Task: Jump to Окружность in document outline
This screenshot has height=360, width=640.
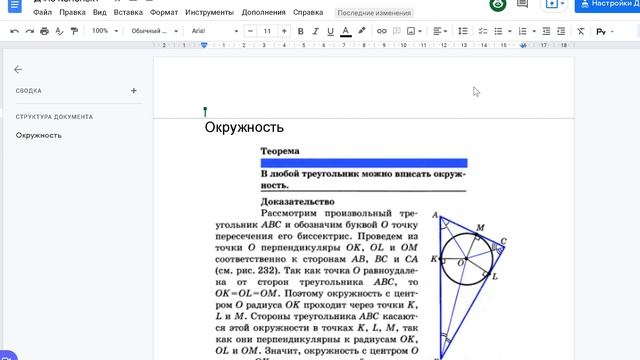Action: click(x=39, y=135)
